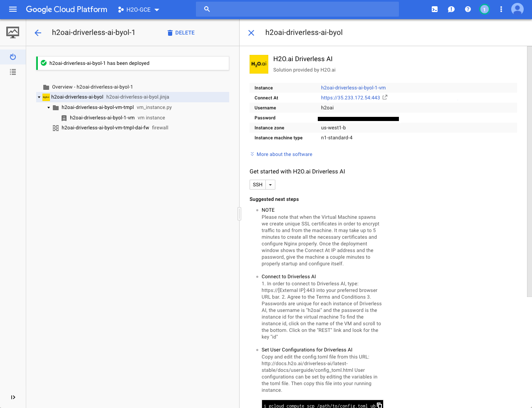Open the SSH dropdown arrow
The image size is (532, 408).
(x=270, y=184)
